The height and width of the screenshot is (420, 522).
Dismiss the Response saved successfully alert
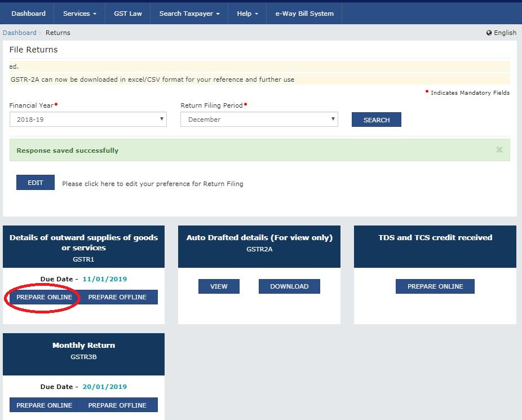499,150
